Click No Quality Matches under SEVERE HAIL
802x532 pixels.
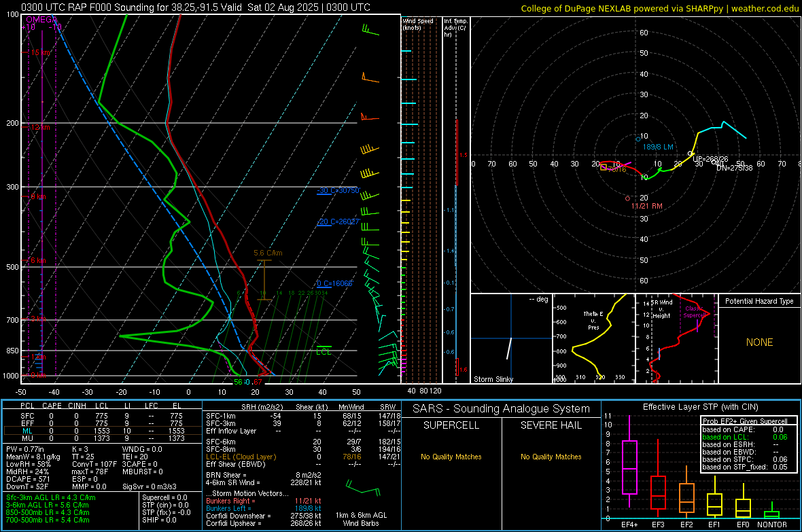(x=551, y=457)
